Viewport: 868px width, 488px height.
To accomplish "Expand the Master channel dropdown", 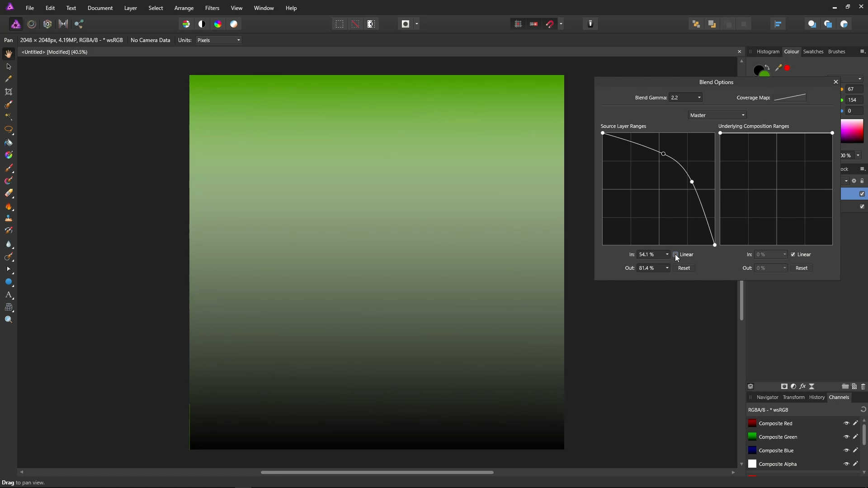I will (717, 115).
